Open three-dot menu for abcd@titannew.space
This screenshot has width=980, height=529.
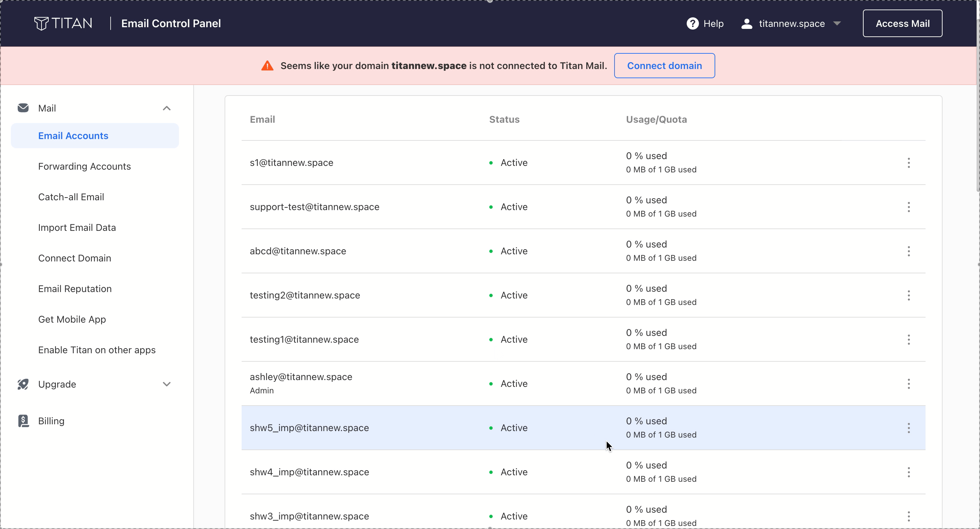pyautogui.click(x=909, y=251)
